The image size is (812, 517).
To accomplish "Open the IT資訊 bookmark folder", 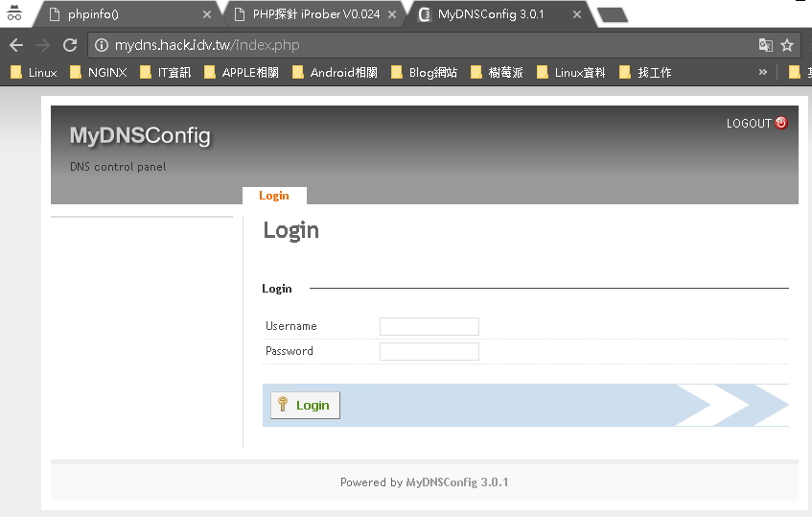I will [165, 73].
